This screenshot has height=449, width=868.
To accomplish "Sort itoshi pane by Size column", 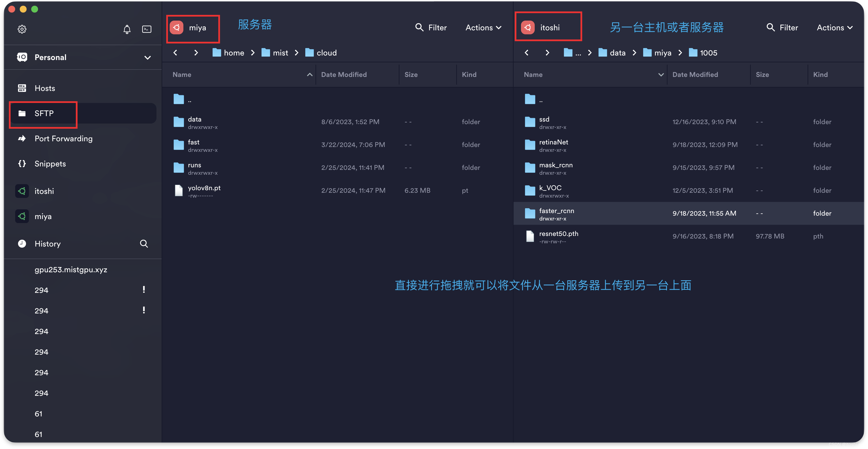I will point(780,75).
